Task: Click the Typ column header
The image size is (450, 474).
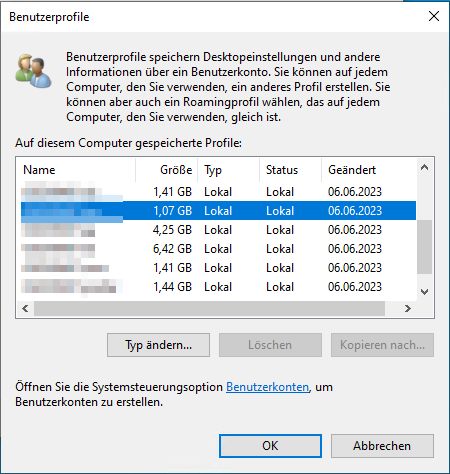Action: (x=228, y=170)
